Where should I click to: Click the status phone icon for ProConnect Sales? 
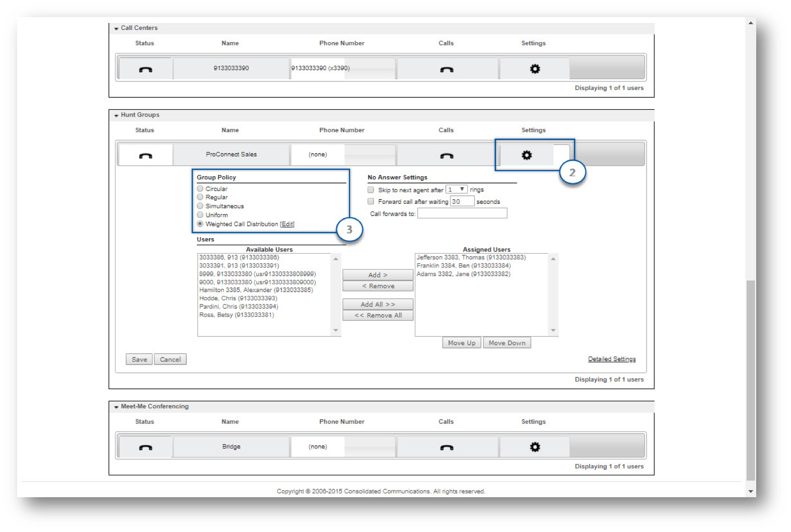tap(146, 156)
